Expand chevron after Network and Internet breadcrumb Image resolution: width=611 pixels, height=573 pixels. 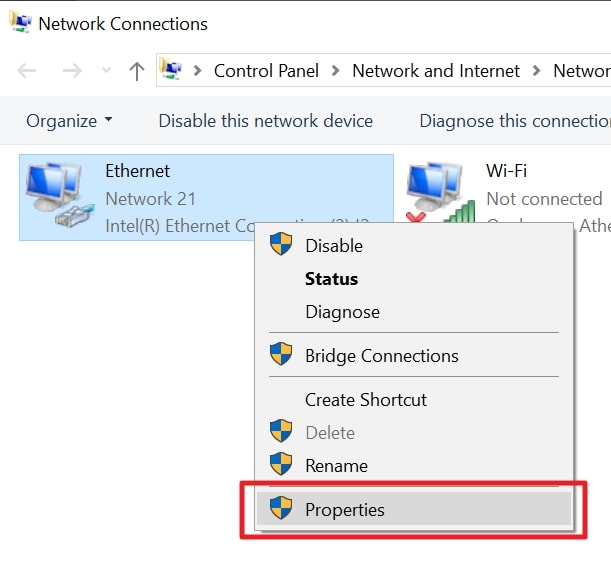(537, 71)
